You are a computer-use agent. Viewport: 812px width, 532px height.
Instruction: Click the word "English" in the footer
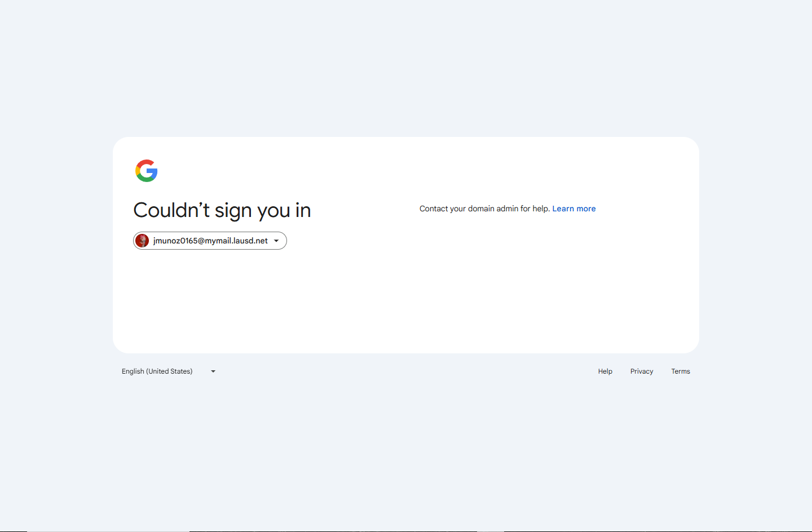coord(133,371)
